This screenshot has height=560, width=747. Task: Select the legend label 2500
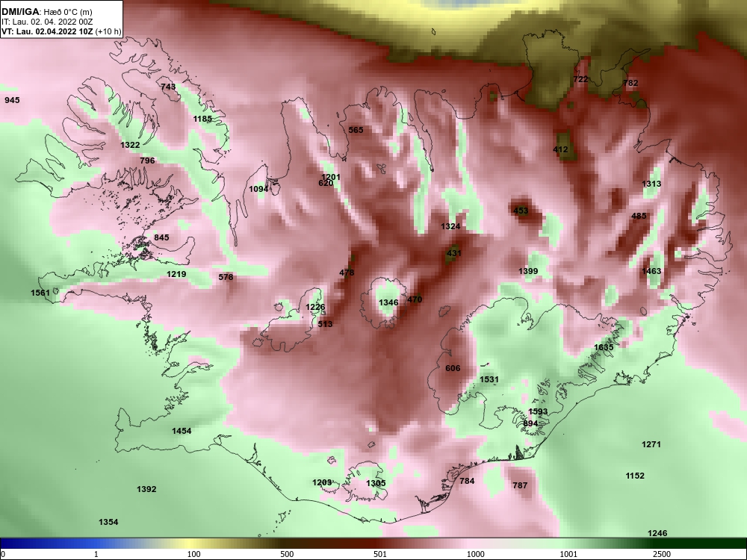(662, 554)
